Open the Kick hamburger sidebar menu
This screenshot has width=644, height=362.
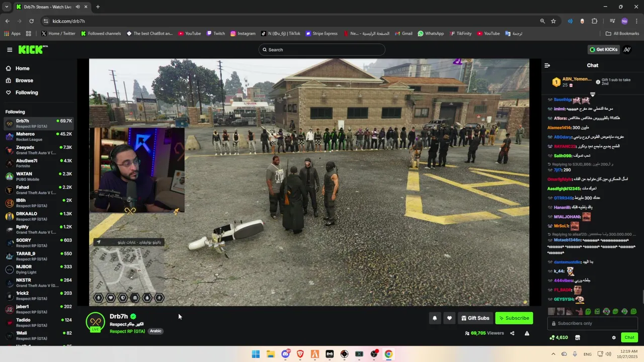pyautogui.click(x=10, y=50)
